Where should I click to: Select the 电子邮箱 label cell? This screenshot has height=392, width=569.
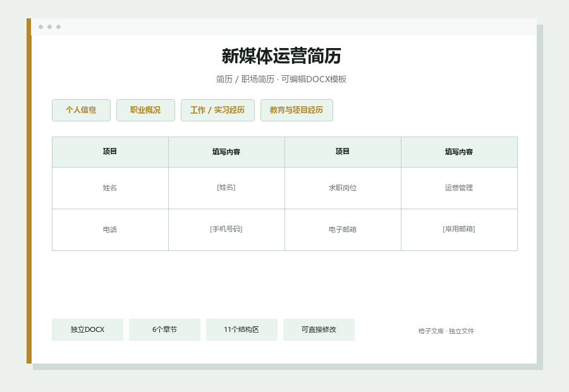tap(343, 230)
